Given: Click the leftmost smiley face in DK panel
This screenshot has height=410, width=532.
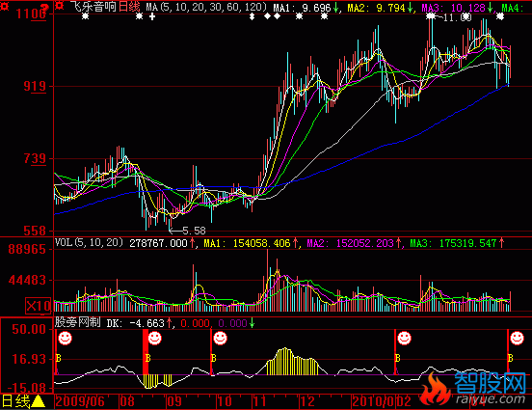Looking at the screenshot, I should (x=65, y=338).
